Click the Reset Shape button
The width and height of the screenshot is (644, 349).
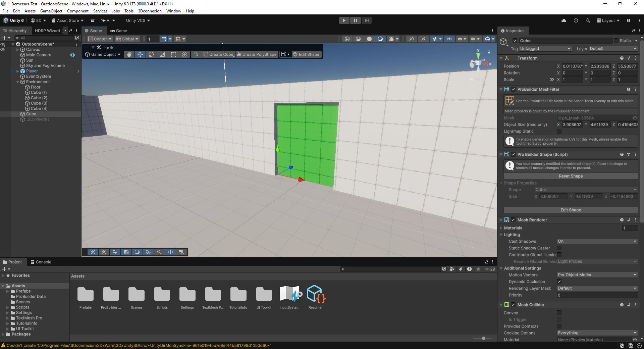571,176
